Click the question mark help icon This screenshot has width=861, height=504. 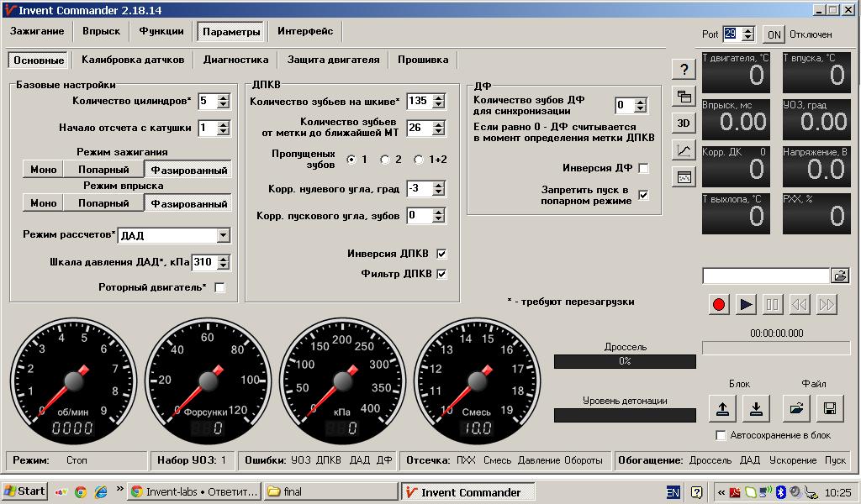point(684,70)
